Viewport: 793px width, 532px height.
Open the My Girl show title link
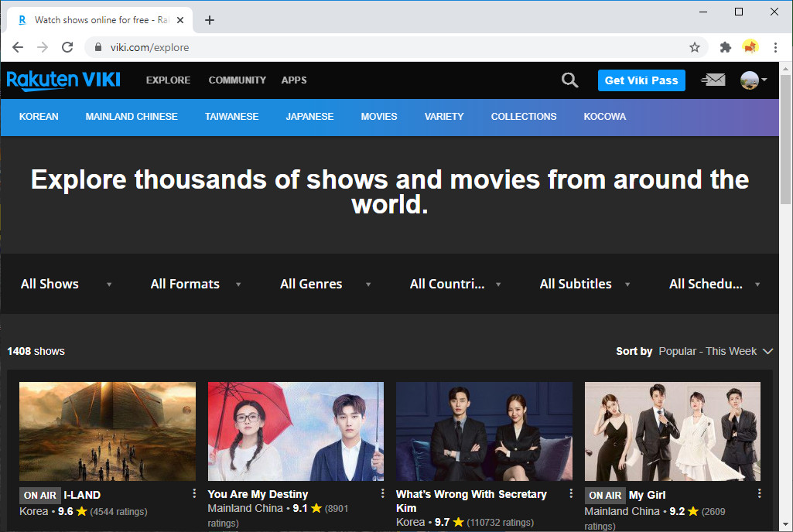tap(647, 495)
